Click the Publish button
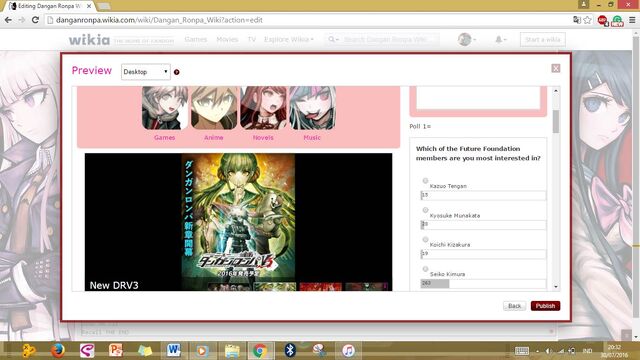640x360 pixels. point(545,306)
